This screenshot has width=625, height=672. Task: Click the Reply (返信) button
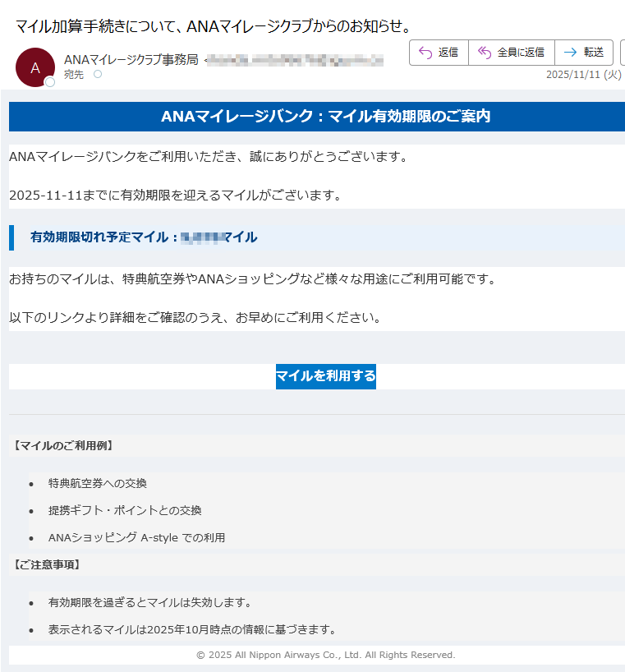(439, 53)
